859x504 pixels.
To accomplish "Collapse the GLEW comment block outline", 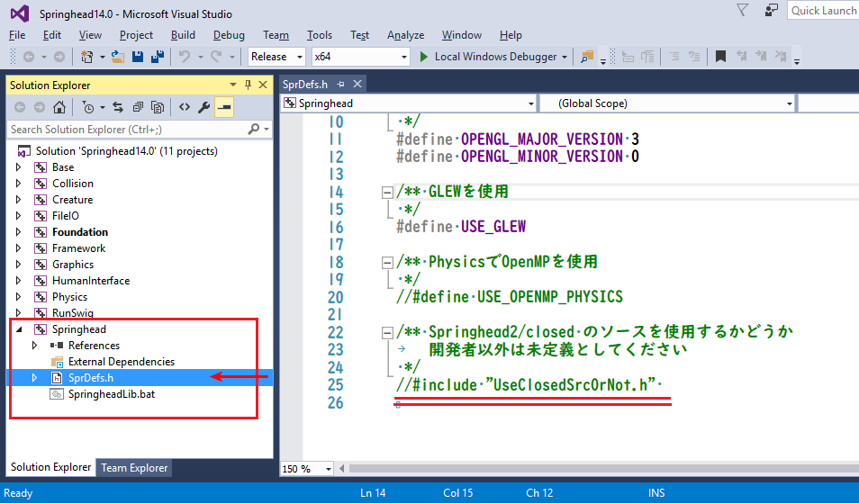I will pos(387,192).
